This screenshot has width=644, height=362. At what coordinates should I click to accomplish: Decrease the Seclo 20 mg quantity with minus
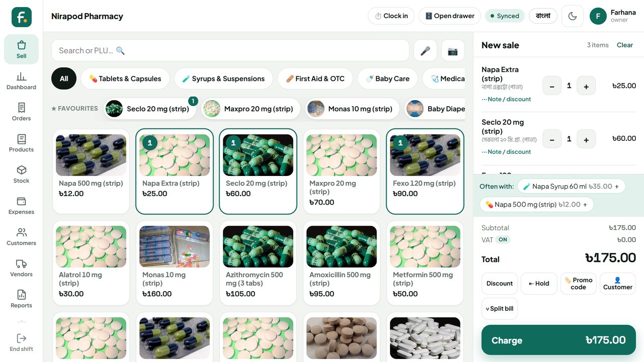tap(552, 139)
